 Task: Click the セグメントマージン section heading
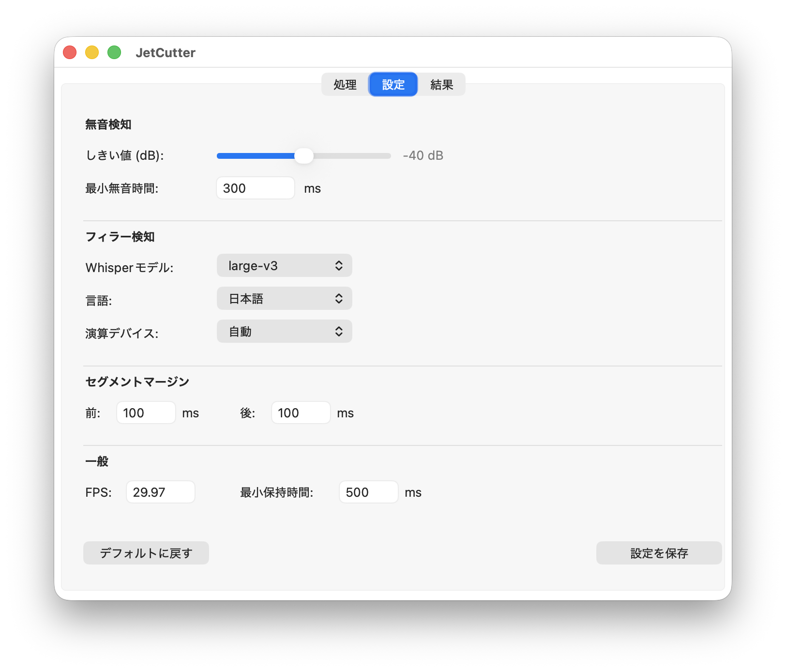pyautogui.click(x=137, y=382)
